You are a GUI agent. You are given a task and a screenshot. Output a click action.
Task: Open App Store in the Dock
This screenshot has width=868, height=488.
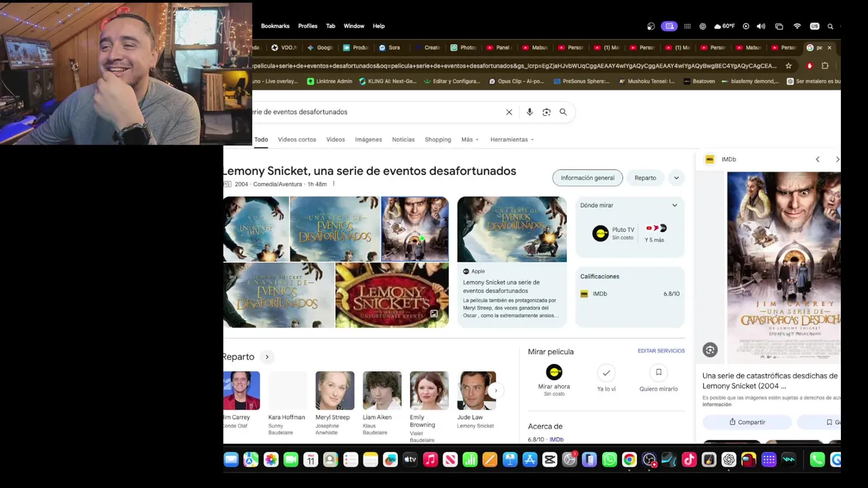click(x=530, y=460)
